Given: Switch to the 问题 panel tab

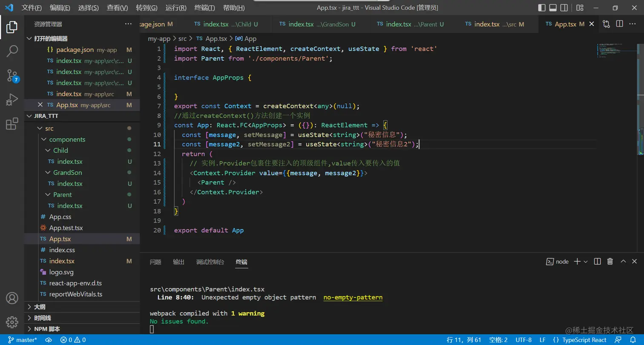Looking at the screenshot, I should [x=155, y=262].
